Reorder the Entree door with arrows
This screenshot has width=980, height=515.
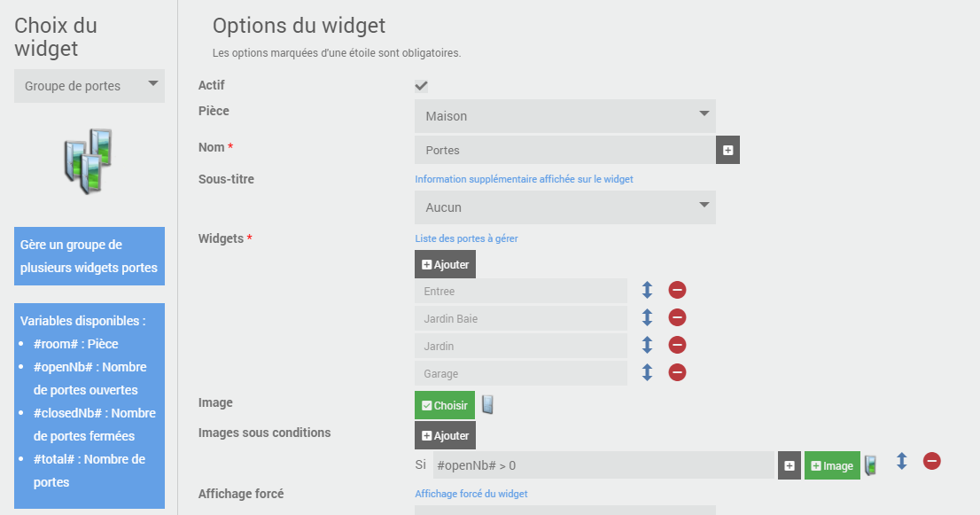(x=647, y=290)
